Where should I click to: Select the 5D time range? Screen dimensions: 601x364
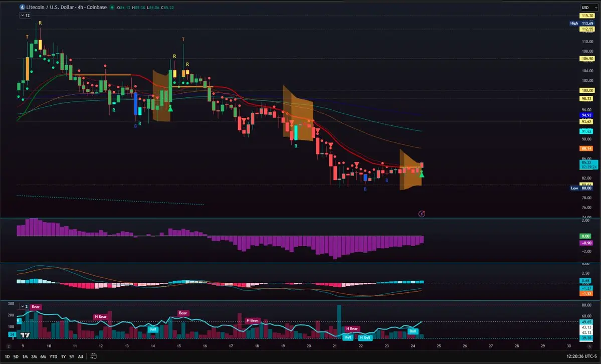point(16,356)
